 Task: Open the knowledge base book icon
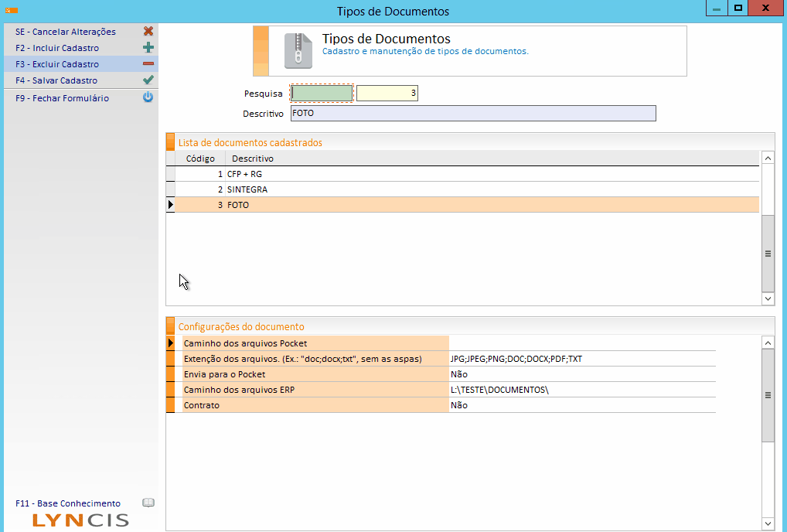[148, 503]
